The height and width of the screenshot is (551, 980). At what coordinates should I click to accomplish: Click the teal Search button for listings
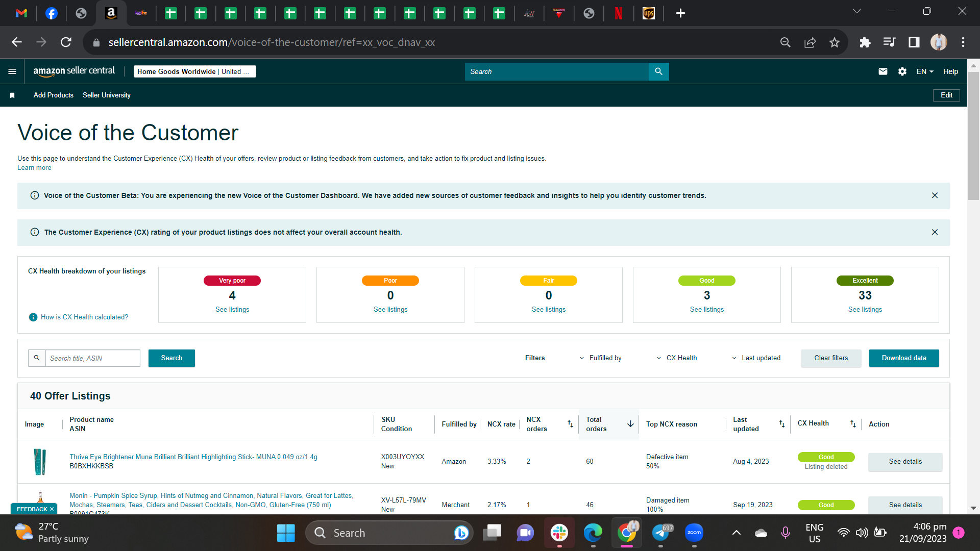pyautogui.click(x=171, y=358)
